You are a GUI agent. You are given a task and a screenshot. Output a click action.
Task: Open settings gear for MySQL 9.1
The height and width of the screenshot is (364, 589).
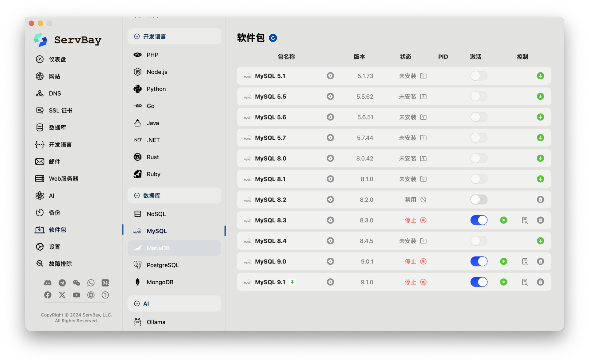coord(330,282)
